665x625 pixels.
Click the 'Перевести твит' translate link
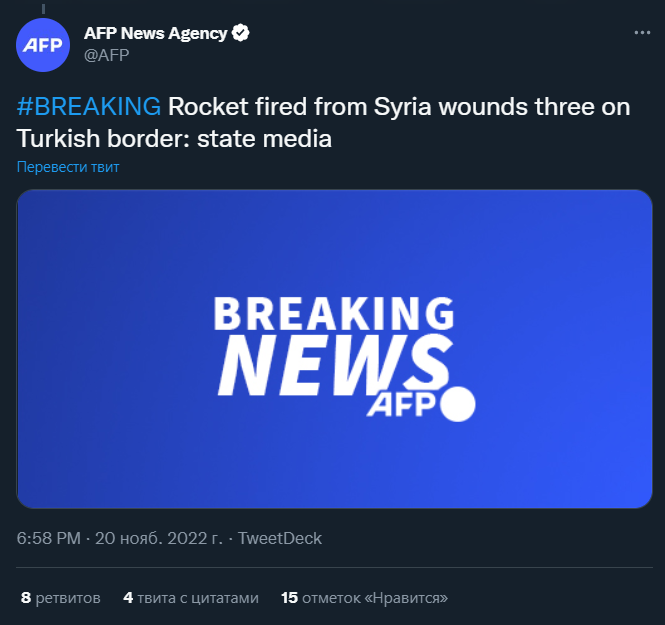(68, 167)
